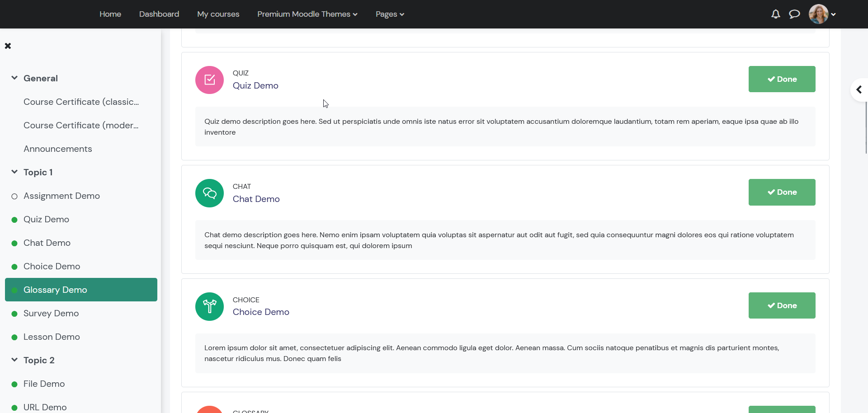Open Announcements in course index

point(58,149)
